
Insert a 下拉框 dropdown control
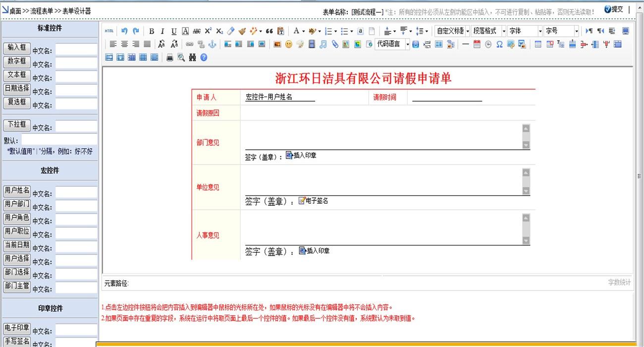point(17,125)
